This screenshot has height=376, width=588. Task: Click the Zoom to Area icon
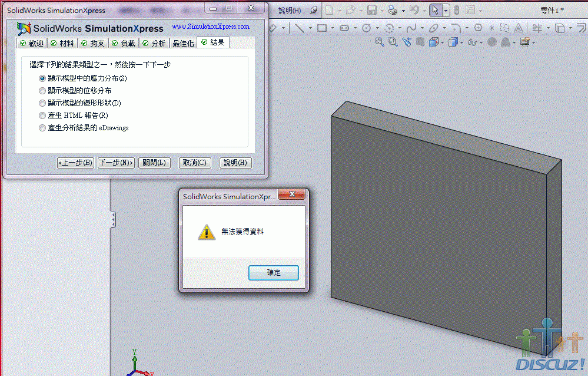click(393, 42)
